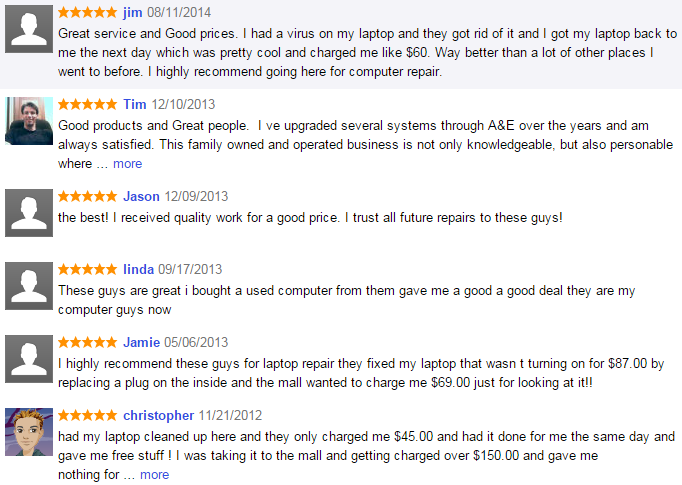Click the five-star rating on jim's review
This screenshot has height=485, width=682.
[x=87, y=12]
